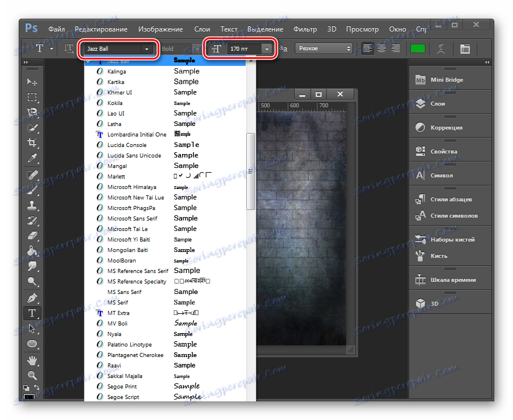
Task: Open the Изображение menu
Action: point(160,29)
